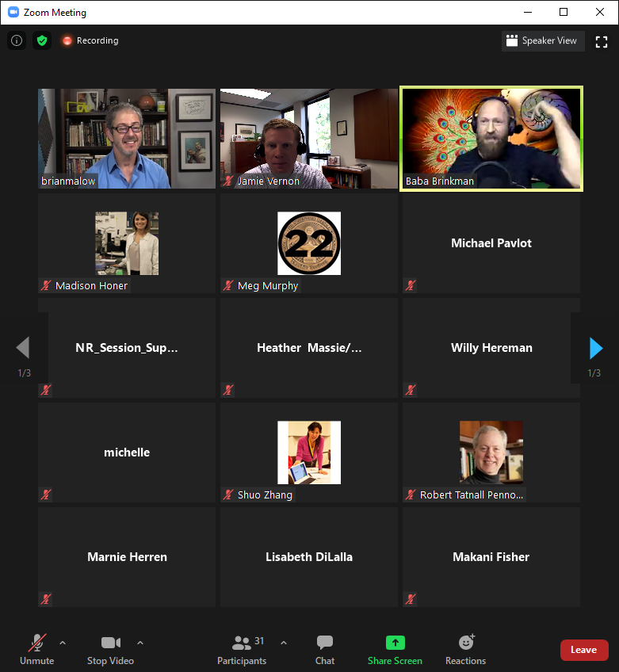Click Robert Tatnall Penno's profile picture

tap(491, 452)
